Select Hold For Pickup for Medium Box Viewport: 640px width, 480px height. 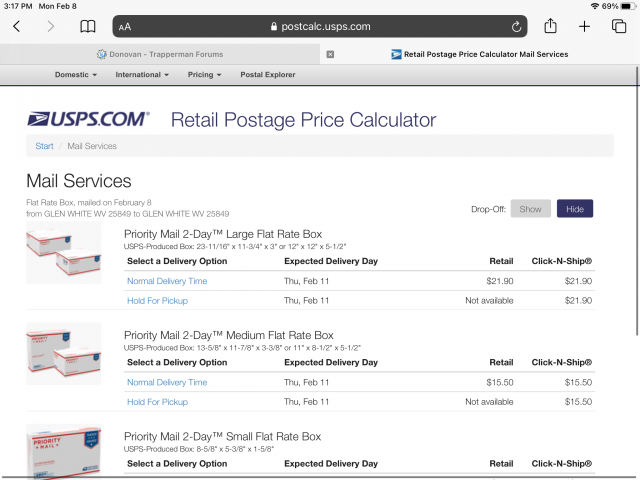157,402
